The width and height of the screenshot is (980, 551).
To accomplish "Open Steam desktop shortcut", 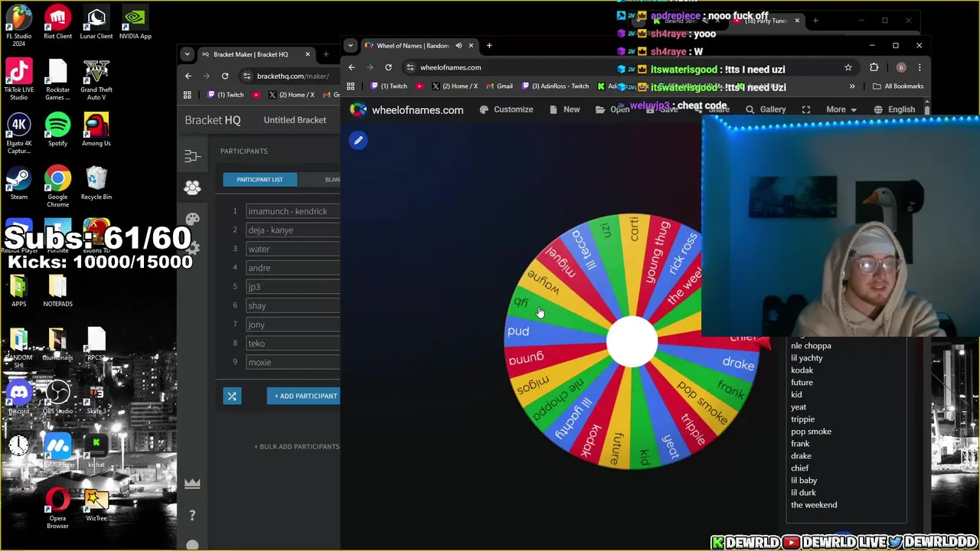I will [18, 184].
